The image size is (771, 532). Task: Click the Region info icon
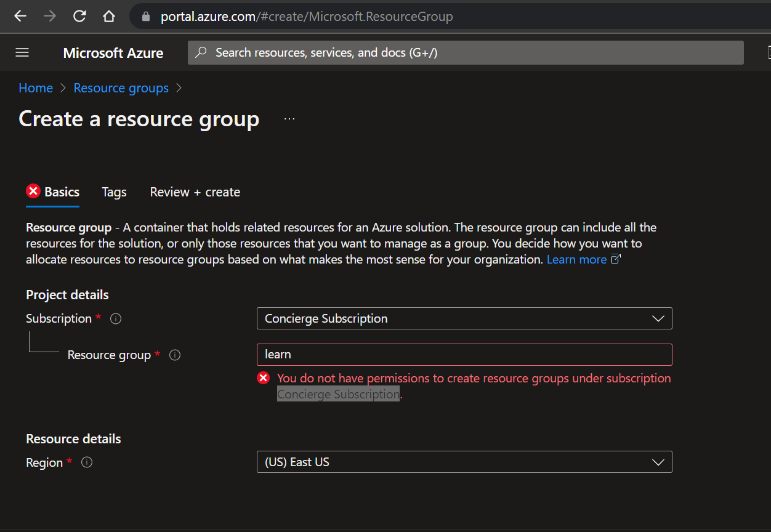click(x=86, y=462)
